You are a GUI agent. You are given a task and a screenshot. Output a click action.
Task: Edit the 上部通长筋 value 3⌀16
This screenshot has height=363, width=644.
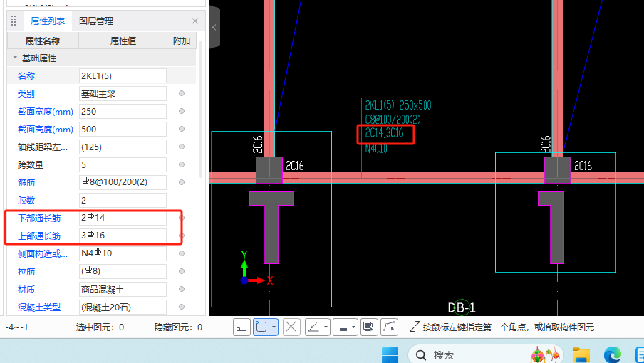pyautogui.click(x=123, y=236)
